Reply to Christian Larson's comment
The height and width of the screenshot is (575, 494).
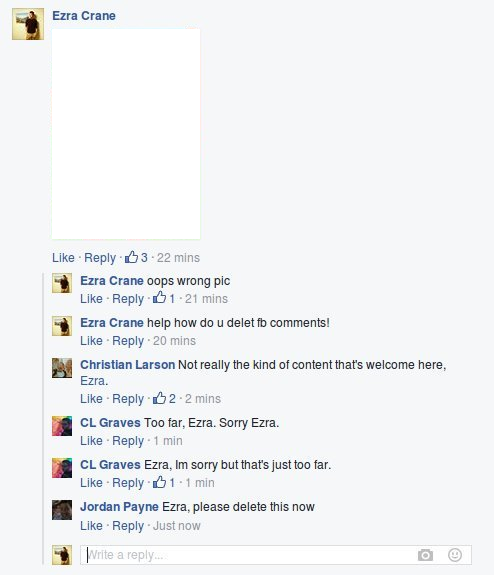pyautogui.click(x=128, y=399)
